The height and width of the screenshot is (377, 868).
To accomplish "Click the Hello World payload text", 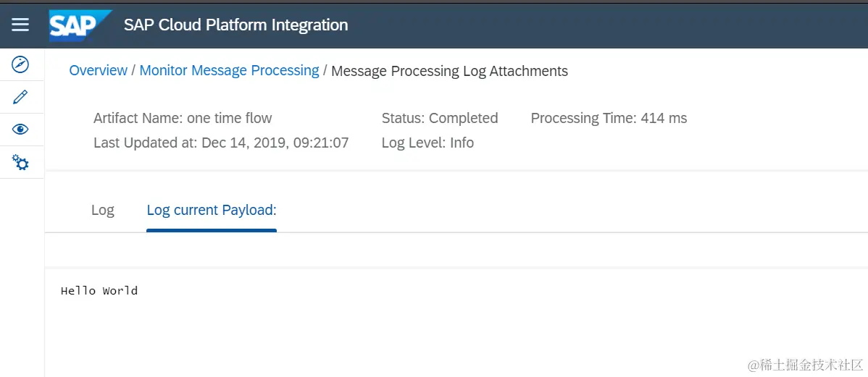I will [99, 290].
